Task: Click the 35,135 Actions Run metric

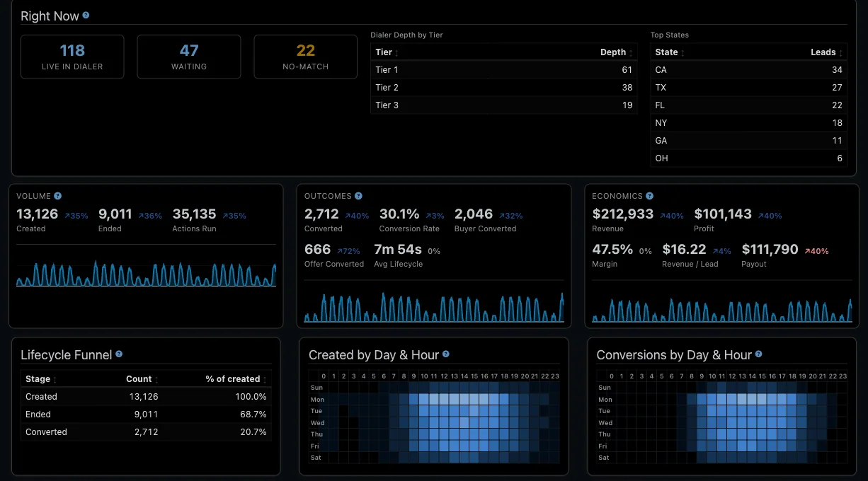Action: 209,220
